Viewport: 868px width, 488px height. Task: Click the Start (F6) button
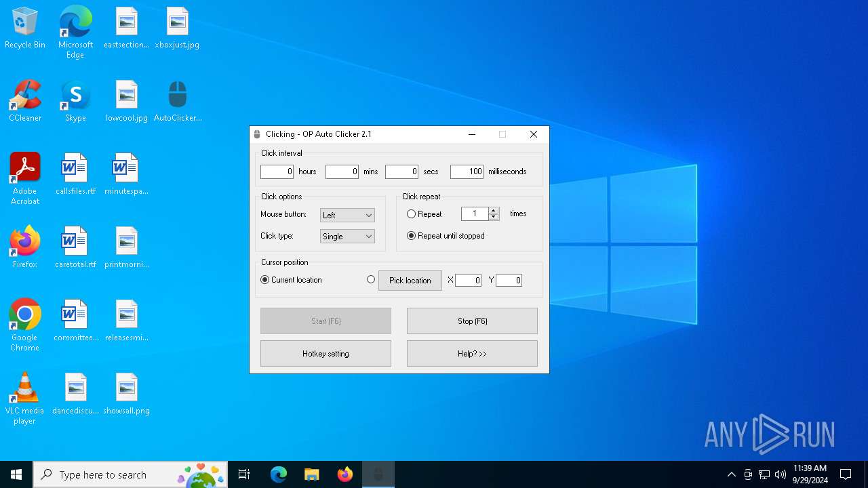point(325,321)
